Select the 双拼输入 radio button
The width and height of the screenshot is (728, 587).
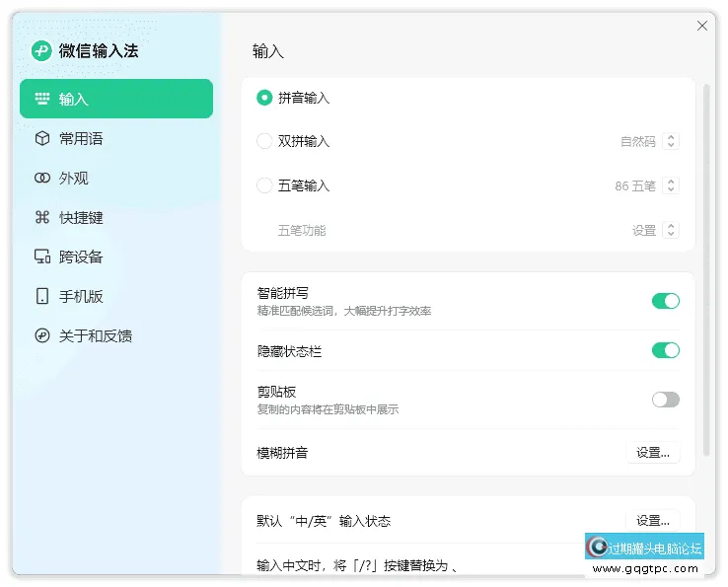coord(264,141)
